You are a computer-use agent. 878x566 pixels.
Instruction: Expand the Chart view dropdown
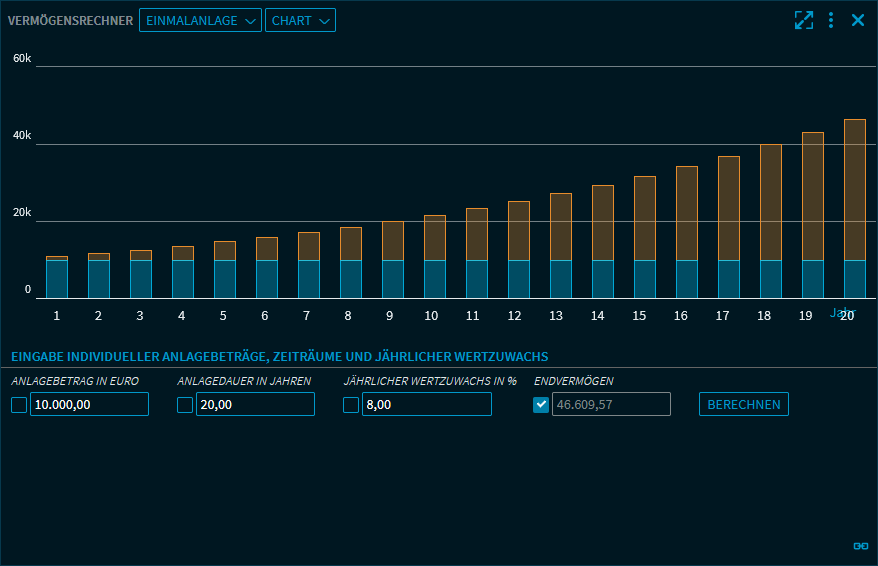tap(300, 20)
